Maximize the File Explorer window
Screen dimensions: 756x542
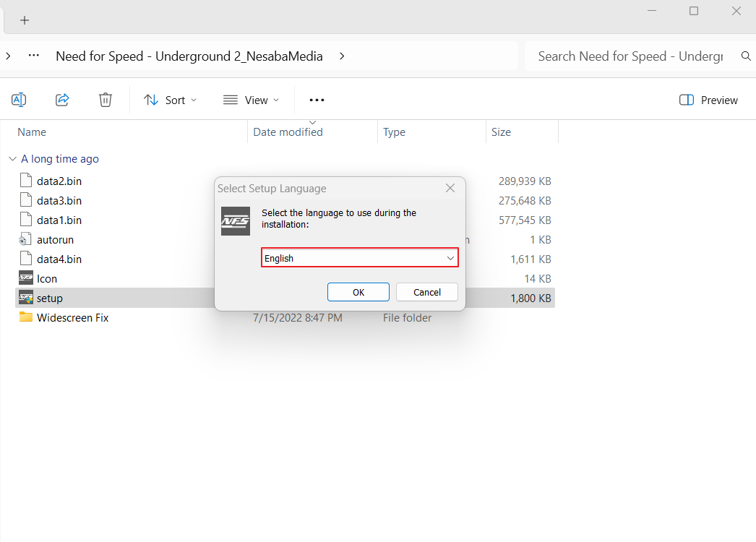[x=694, y=11]
